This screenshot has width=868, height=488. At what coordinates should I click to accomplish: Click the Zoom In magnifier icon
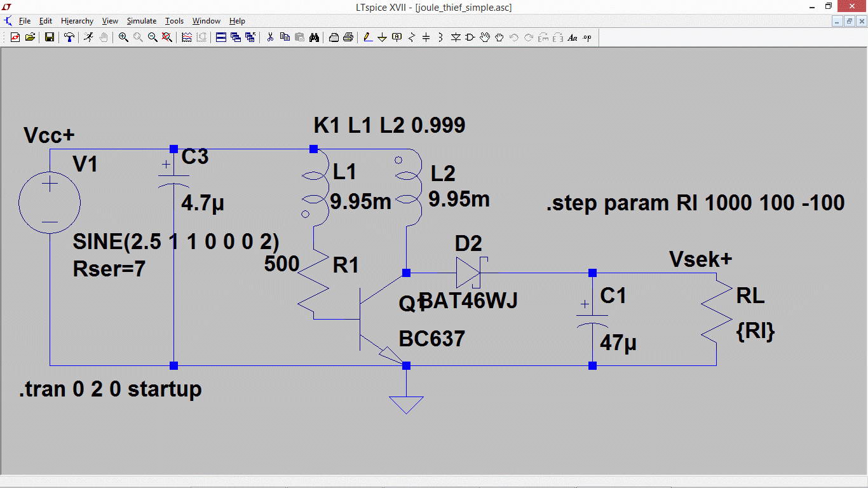coord(123,37)
